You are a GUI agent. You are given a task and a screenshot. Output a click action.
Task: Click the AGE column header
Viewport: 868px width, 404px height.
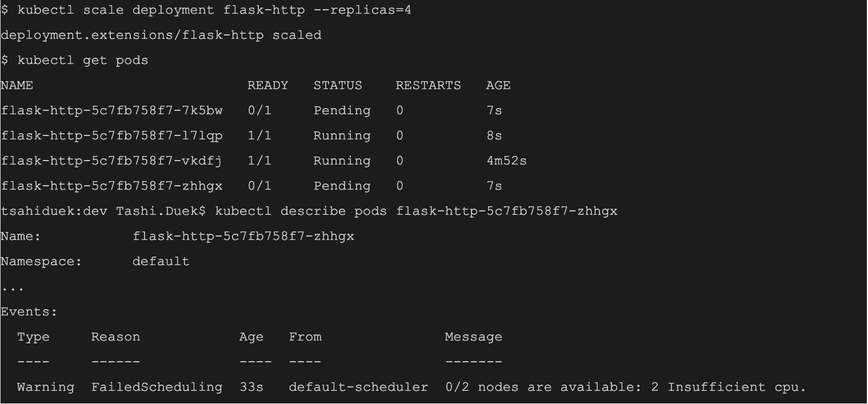pos(498,86)
